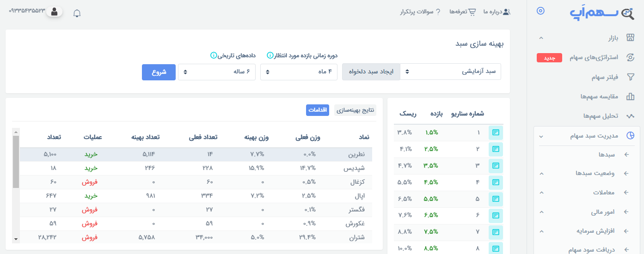This screenshot has width=644, height=254.
Task: Open the ۶ ساله historical data dropdown
Action: coord(216,72)
